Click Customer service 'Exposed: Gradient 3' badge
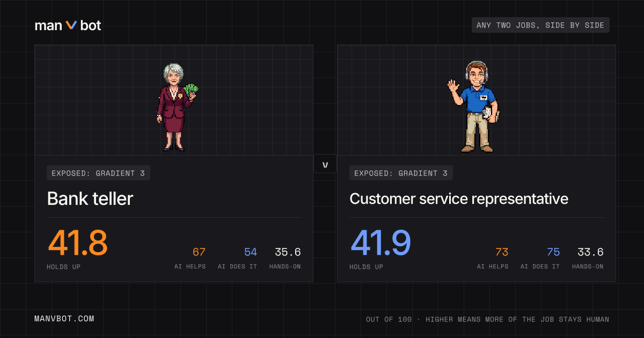The width and height of the screenshot is (644, 338). (401, 173)
